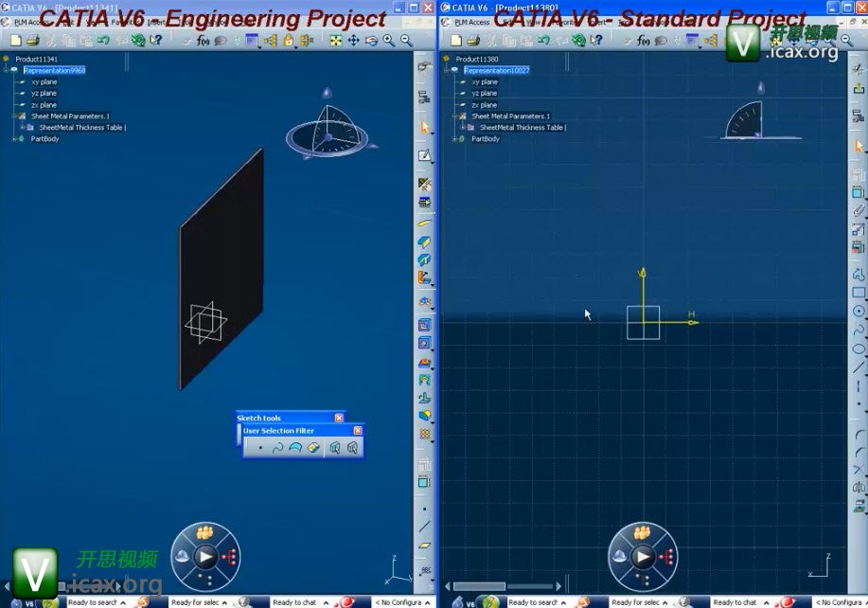Click Surface filter in User Selection Filter
Screen dimensions: 868x608
click(295, 447)
